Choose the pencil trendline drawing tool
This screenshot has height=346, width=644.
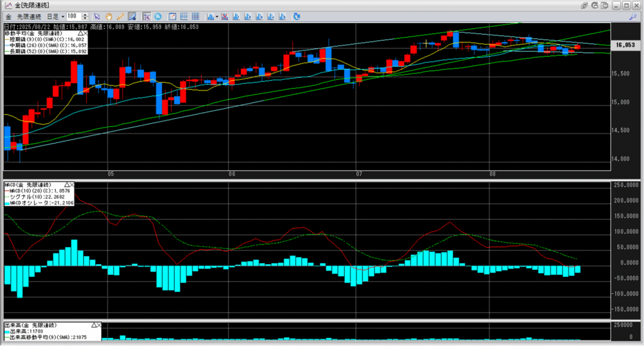pyautogui.click(x=120, y=16)
